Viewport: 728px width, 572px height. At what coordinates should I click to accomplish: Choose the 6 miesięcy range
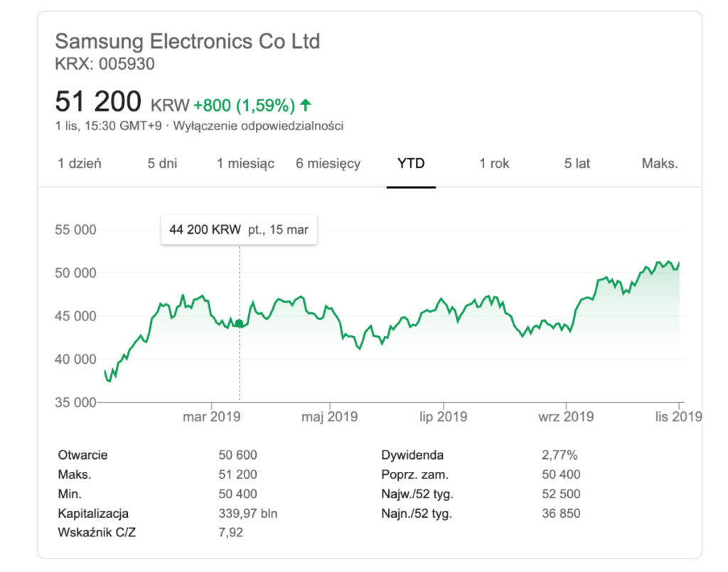[328, 163]
